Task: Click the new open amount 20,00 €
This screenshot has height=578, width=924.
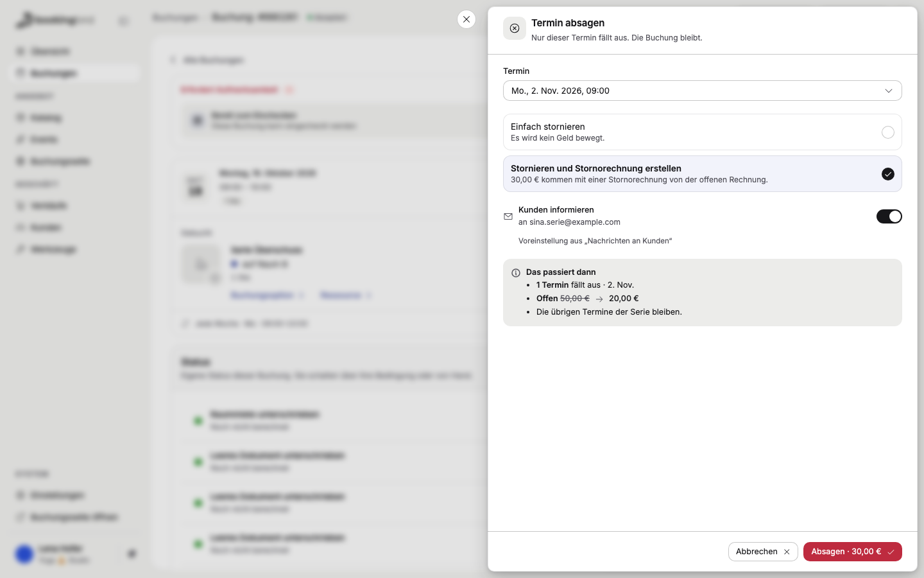Action: [624, 299]
